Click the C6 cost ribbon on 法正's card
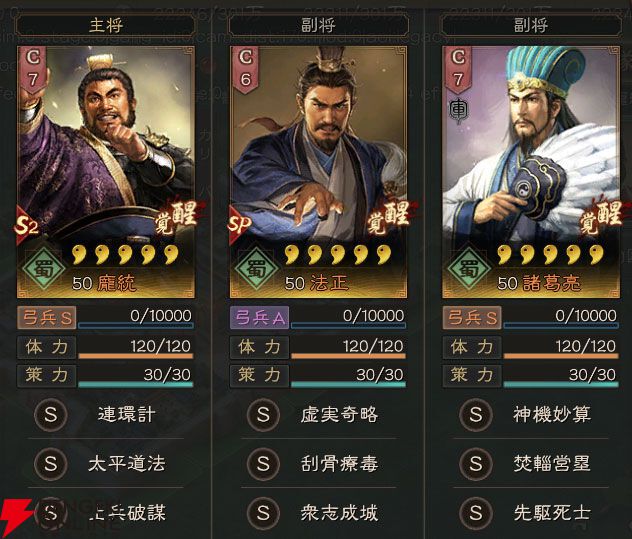632x539 pixels. (245, 69)
